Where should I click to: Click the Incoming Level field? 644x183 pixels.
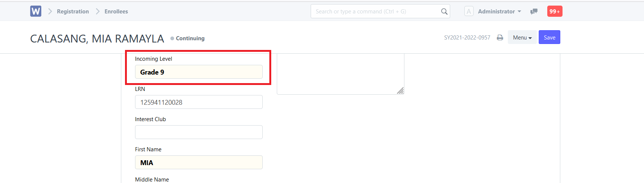coord(199,72)
